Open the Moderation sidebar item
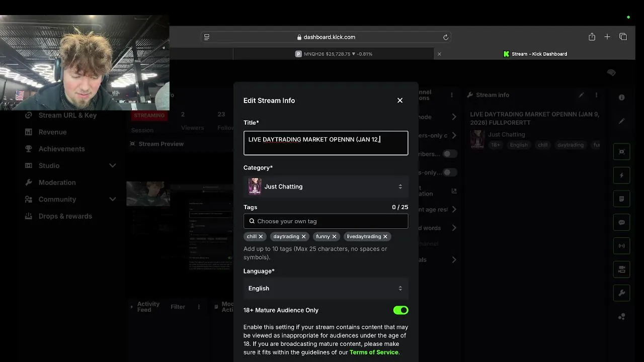 (x=57, y=183)
